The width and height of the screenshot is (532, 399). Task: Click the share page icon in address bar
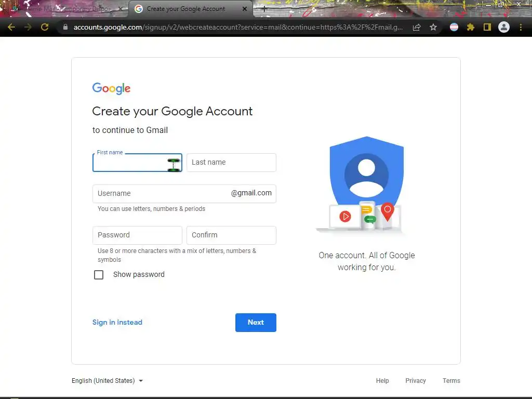tap(417, 27)
